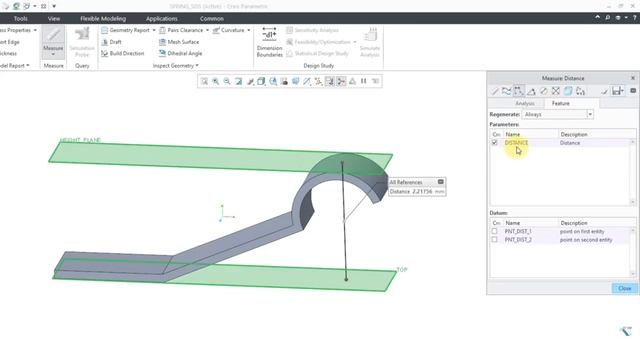Viewport: 640px width, 360px height.
Task: Open Dimension Boundaries tool
Action: pos(269,42)
